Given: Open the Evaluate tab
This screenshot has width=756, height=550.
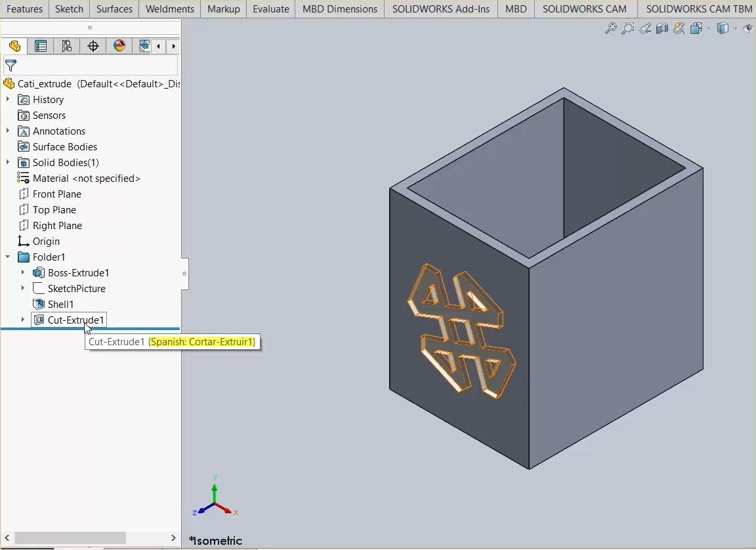Looking at the screenshot, I should [x=270, y=9].
